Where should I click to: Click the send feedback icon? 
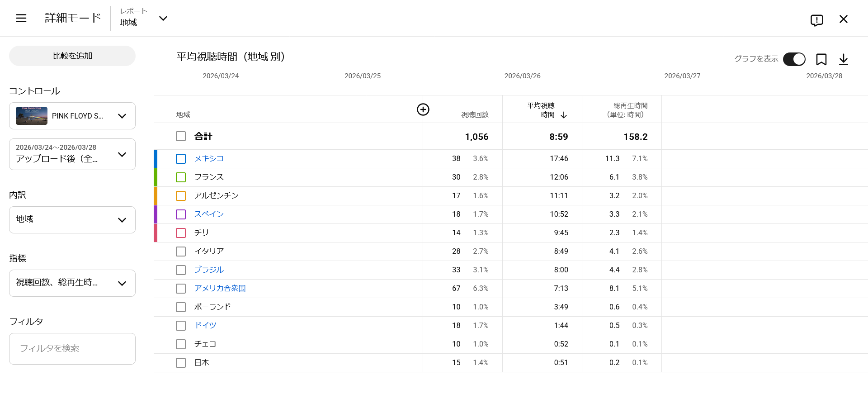(816, 20)
